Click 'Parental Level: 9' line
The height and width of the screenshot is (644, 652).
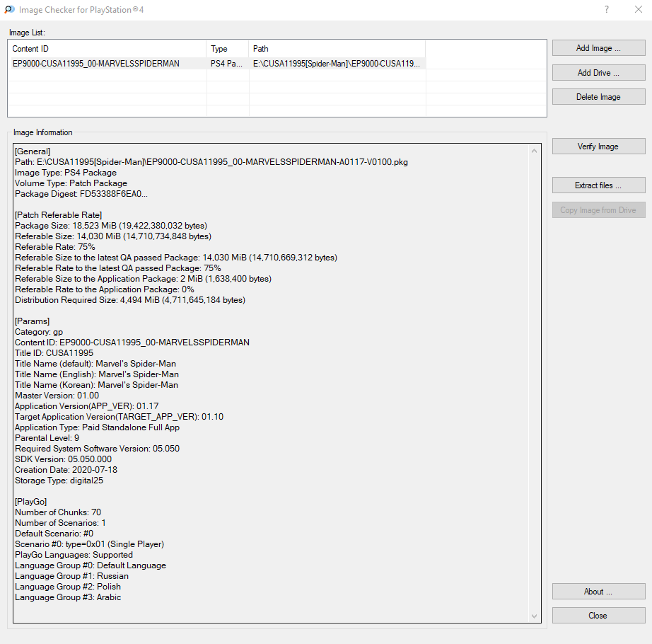pyautogui.click(x=47, y=438)
